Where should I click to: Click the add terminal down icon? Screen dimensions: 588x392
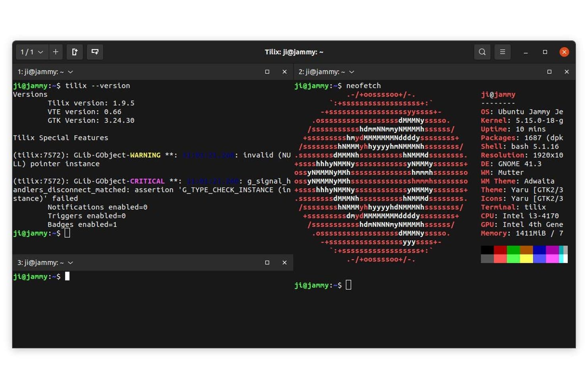pyautogui.click(x=95, y=52)
